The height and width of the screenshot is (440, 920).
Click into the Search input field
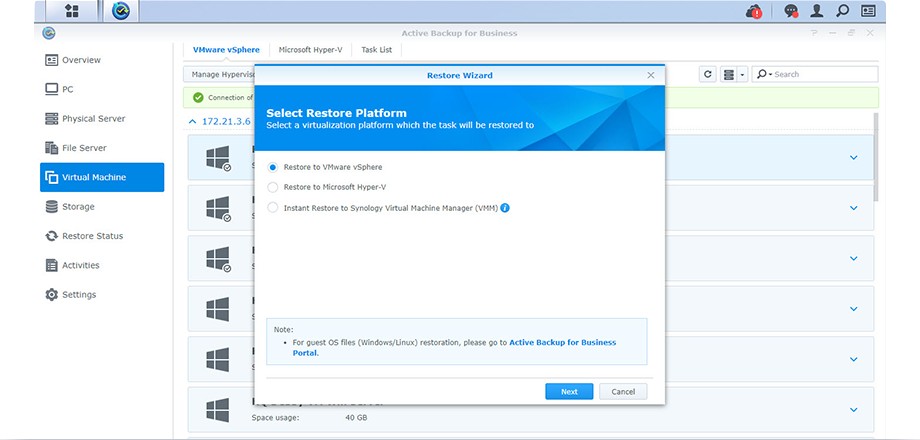pos(823,74)
